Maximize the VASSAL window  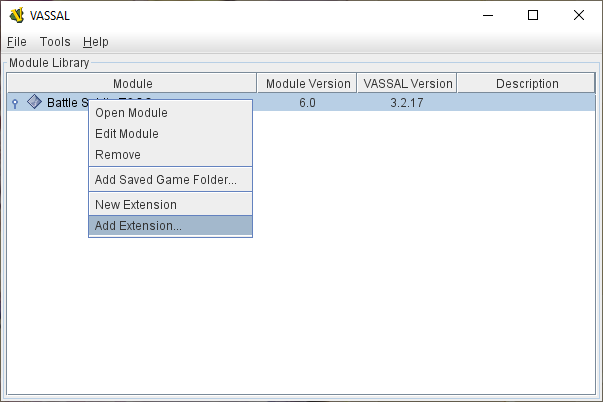(x=533, y=15)
